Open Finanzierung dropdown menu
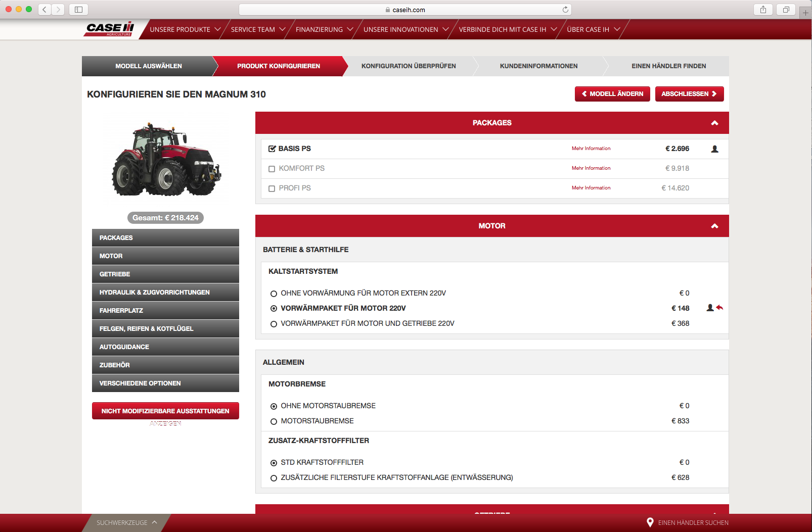812x532 pixels. (324, 29)
